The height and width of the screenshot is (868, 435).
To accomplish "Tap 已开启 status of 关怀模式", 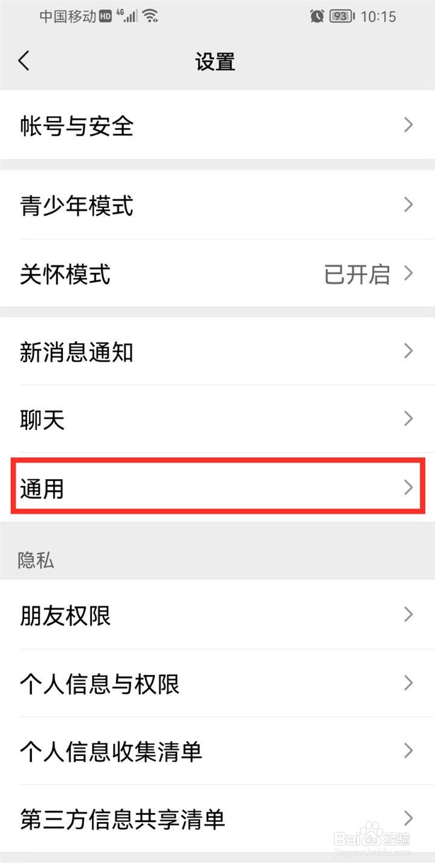I will tap(357, 274).
